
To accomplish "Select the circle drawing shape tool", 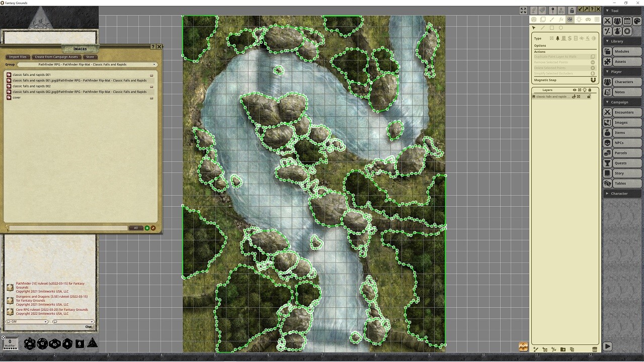I will coord(561,28).
